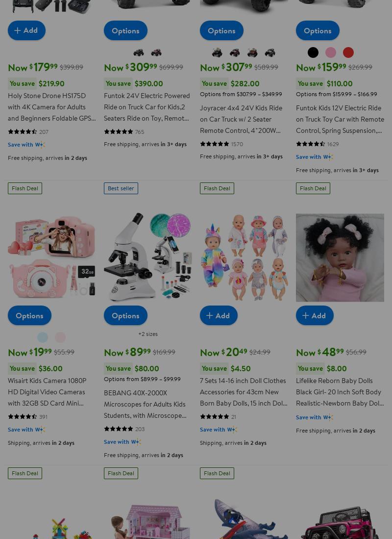This screenshot has height=539, width=392.
Task: Select last Joyracer truck variant thumbnail icon
Action: pyautogui.click(x=270, y=52)
